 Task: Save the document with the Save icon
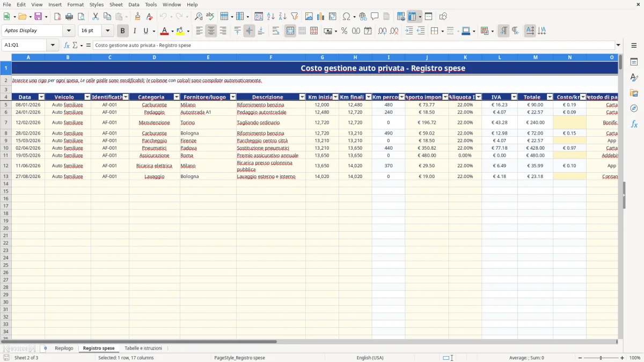coord(38,17)
